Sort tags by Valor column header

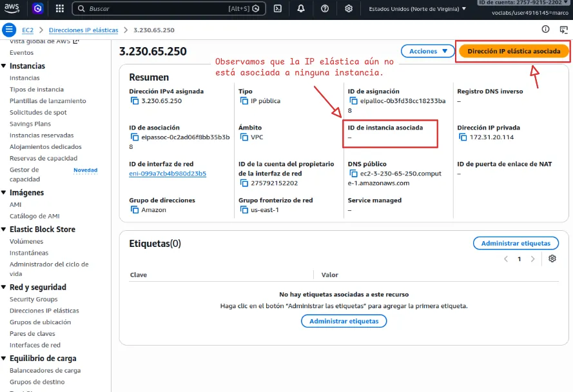click(329, 275)
